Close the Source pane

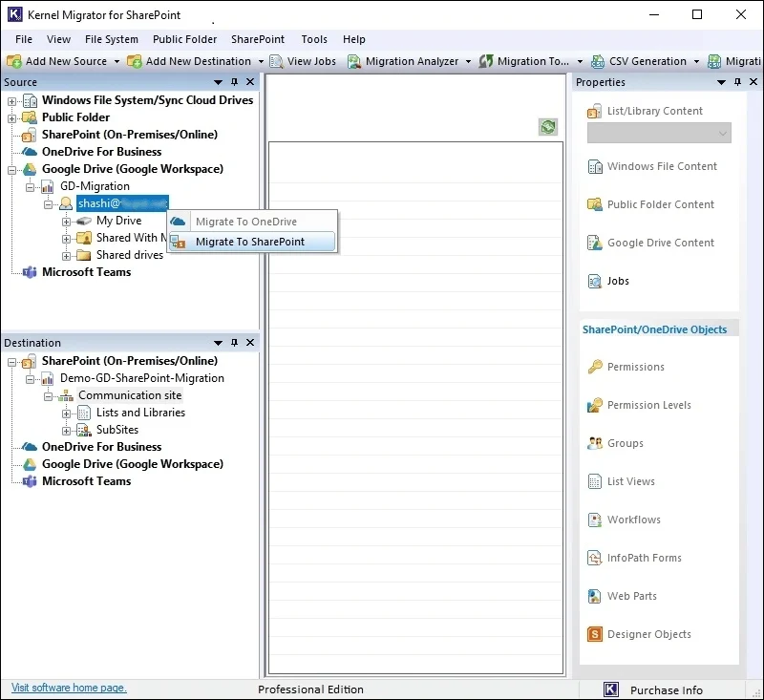pyautogui.click(x=250, y=82)
